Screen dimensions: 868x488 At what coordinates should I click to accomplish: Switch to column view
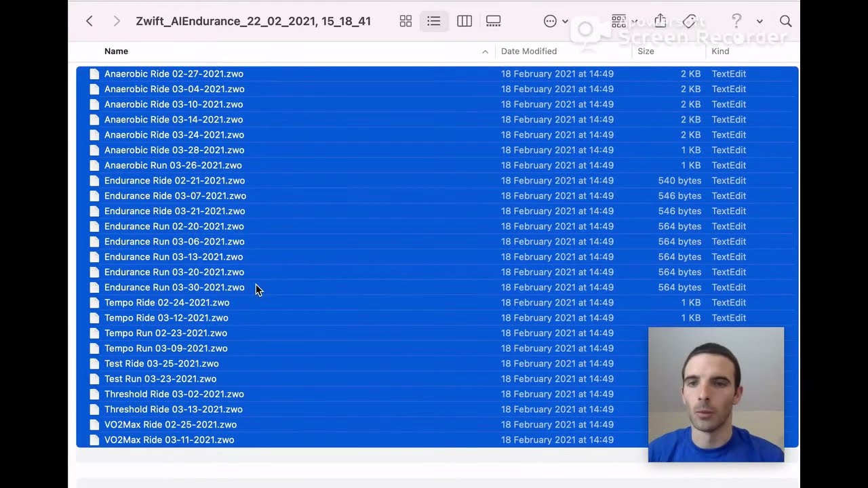click(465, 21)
